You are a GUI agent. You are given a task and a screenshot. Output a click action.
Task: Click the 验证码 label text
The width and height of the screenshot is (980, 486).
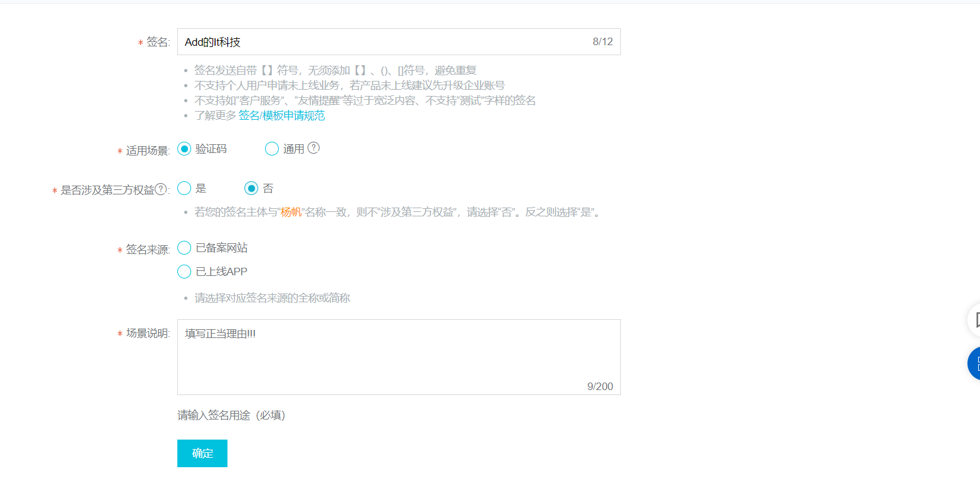point(211,149)
